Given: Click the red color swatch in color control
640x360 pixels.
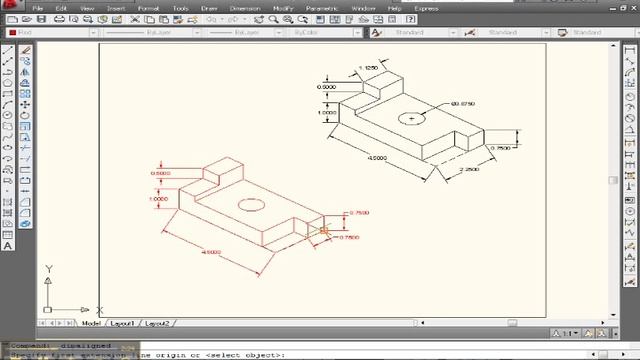Looking at the screenshot, I should click(x=13, y=33).
